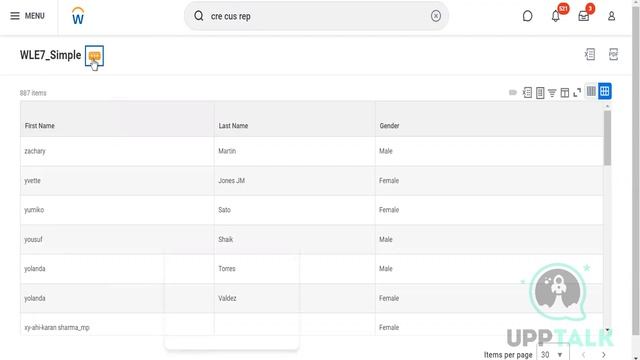Expand the Items per page dropdown
The image size is (640, 360).
click(552, 354)
